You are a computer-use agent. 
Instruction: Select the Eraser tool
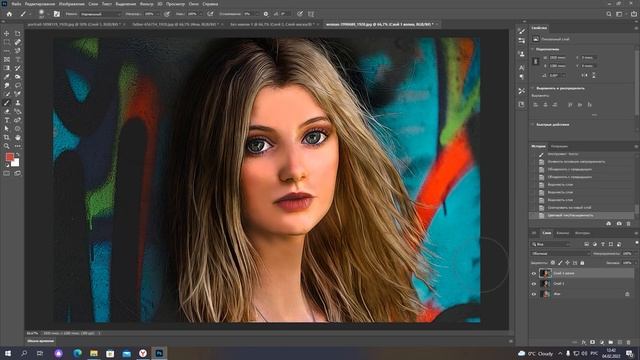7,111
